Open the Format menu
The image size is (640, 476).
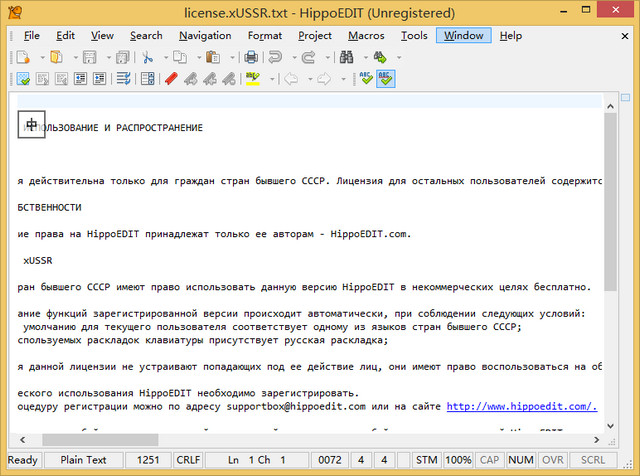point(264,35)
